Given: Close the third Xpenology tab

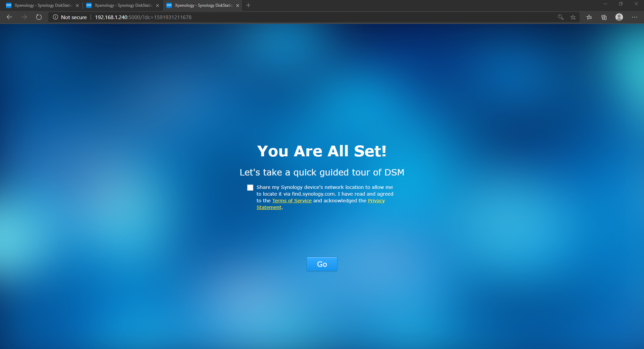Looking at the screenshot, I should point(238,5).
